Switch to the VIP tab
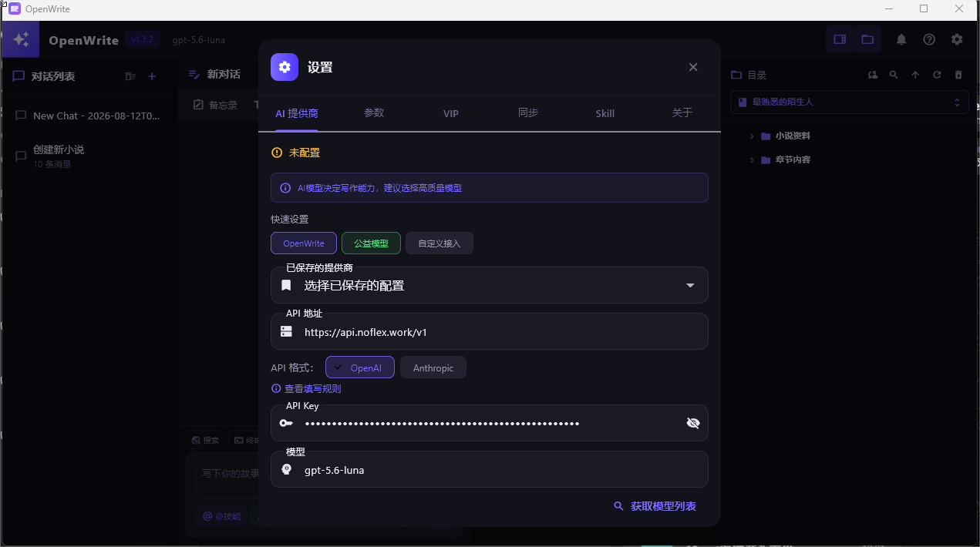This screenshot has width=980, height=547. pyautogui.click(x=451, y=113)
